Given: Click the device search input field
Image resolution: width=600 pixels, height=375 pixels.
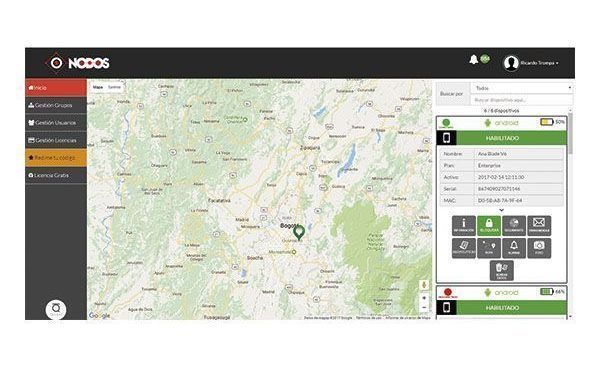Looking at the screenshot, I should [x=522, y=100].
